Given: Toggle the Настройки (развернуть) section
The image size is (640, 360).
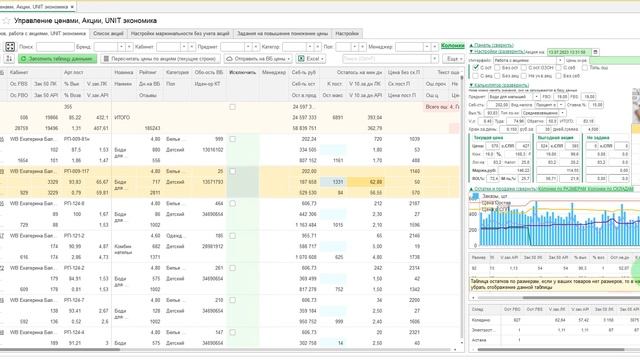Looking at the screenshot, I should [497, 52].
